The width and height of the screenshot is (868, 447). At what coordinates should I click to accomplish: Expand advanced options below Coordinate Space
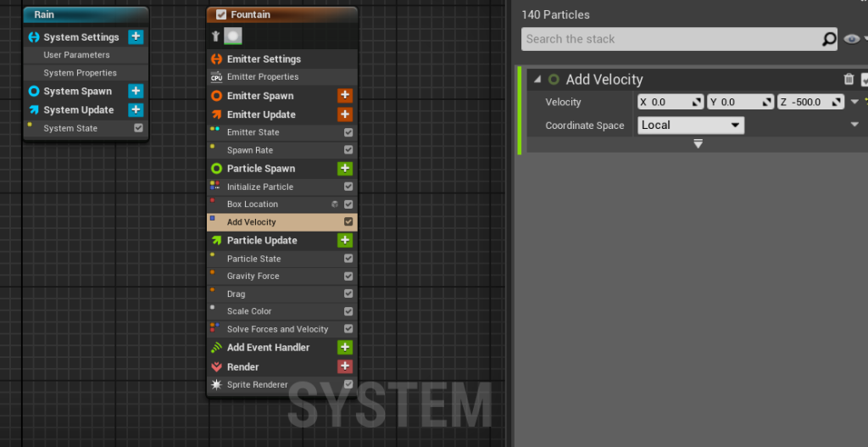[x=698, y=144]
